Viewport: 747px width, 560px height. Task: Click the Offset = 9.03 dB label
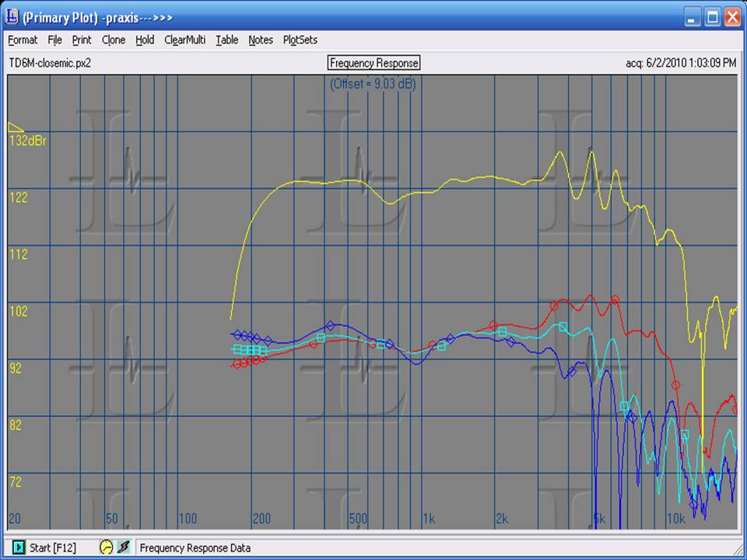373,84
